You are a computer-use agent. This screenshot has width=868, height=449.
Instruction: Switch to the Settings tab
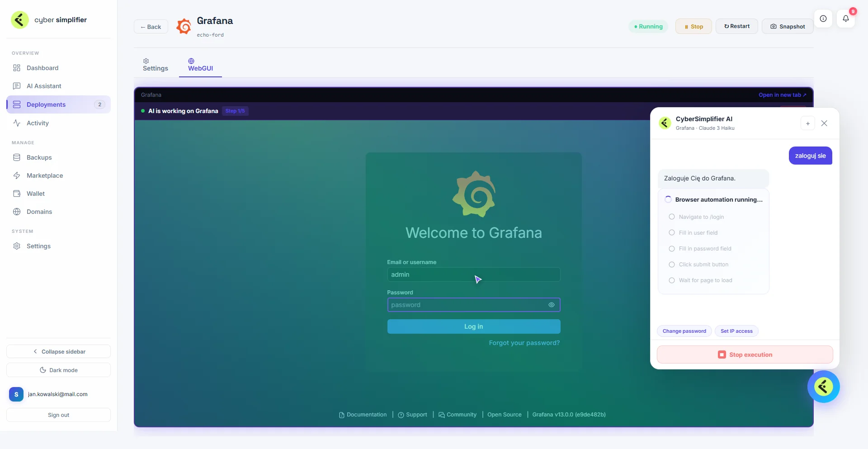pyautogui.click(x=156, y=65)
